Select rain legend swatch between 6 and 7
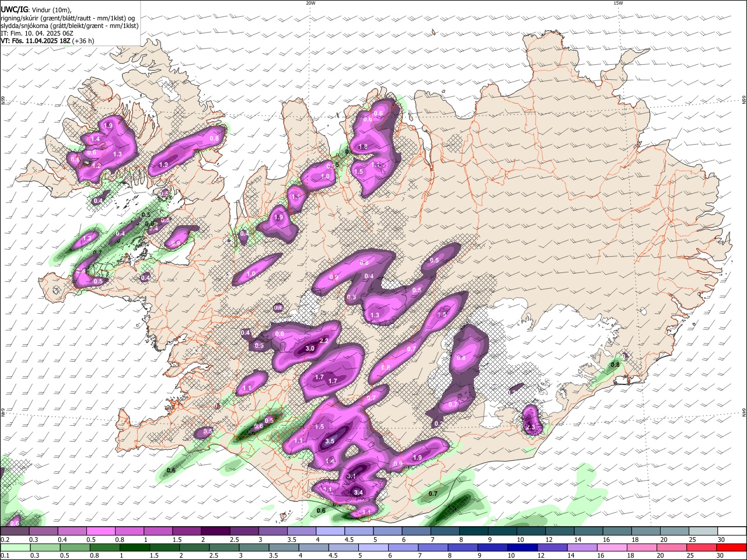 click(403, 547)
